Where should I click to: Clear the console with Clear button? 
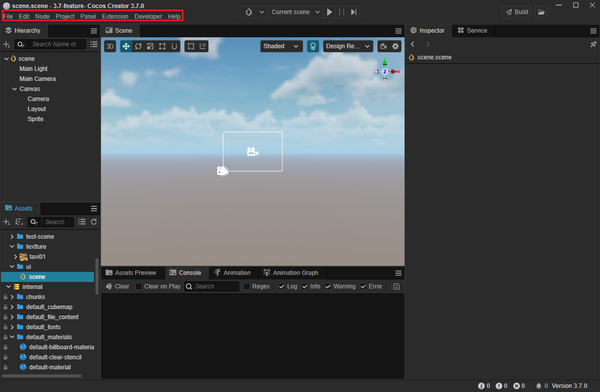coord(117,286)
